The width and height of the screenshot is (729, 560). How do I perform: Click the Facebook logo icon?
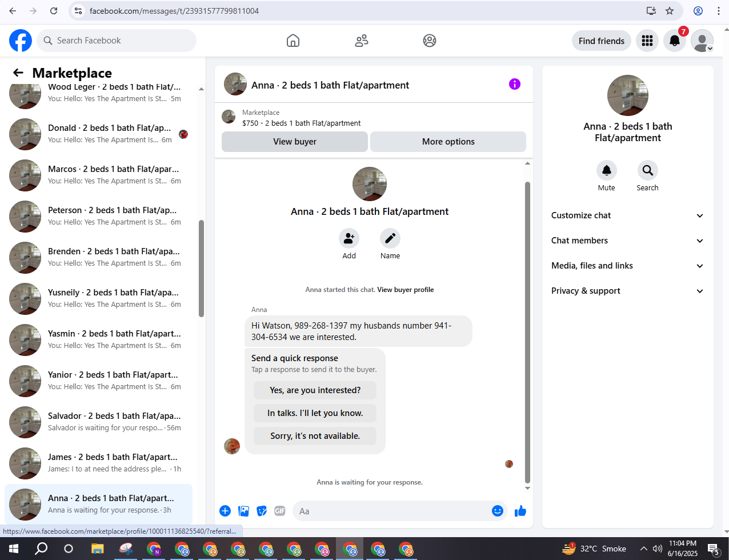point(21,41)
